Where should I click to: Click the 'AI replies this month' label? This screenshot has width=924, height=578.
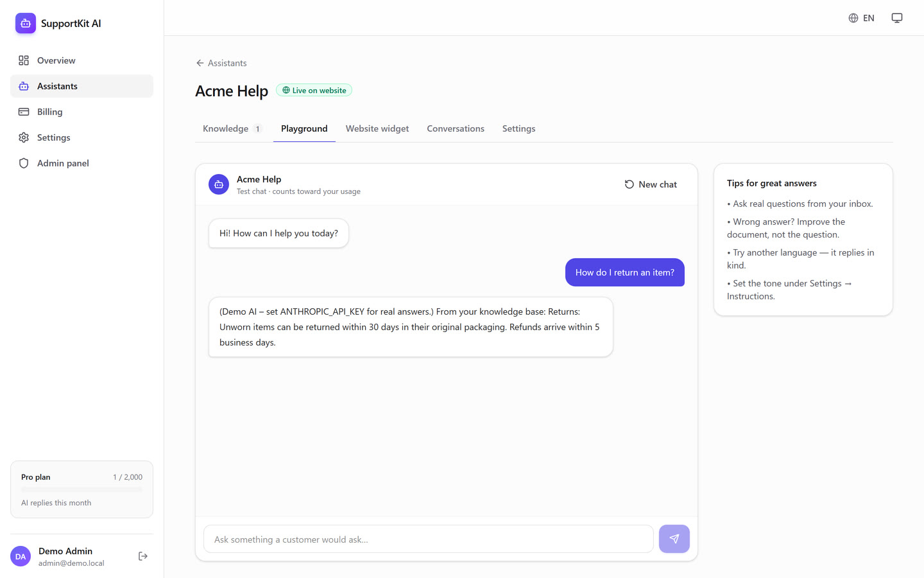(x=56, y=503)
